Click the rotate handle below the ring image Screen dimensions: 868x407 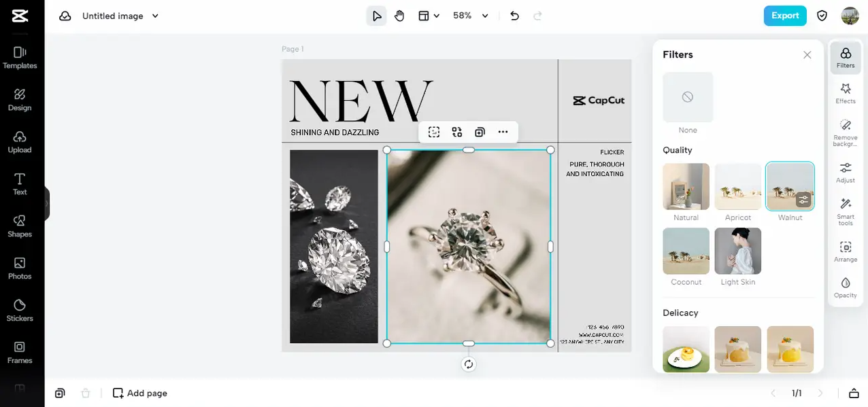(469, 364)
